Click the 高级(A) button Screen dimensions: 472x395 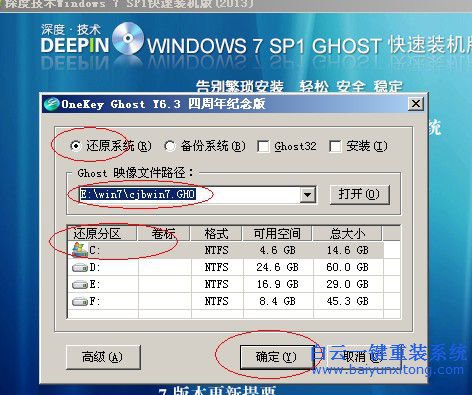pyautogui.click(x=103, y=357)
